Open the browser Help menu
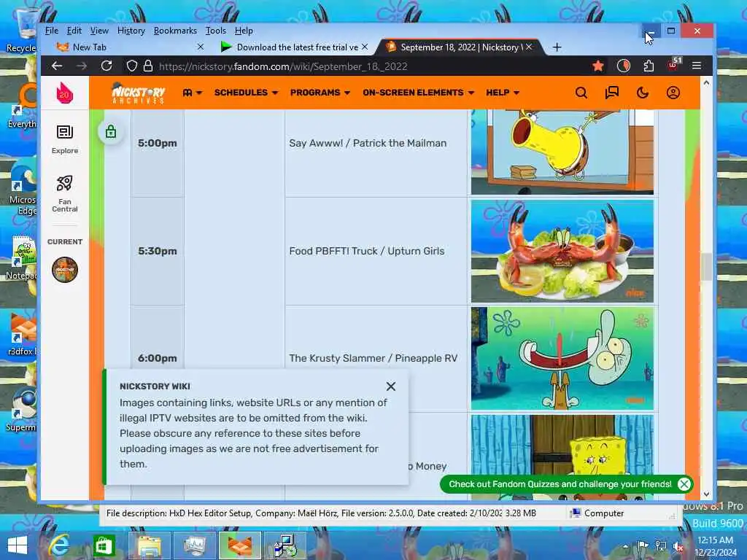The image size is (747, 560). [244, 31]
